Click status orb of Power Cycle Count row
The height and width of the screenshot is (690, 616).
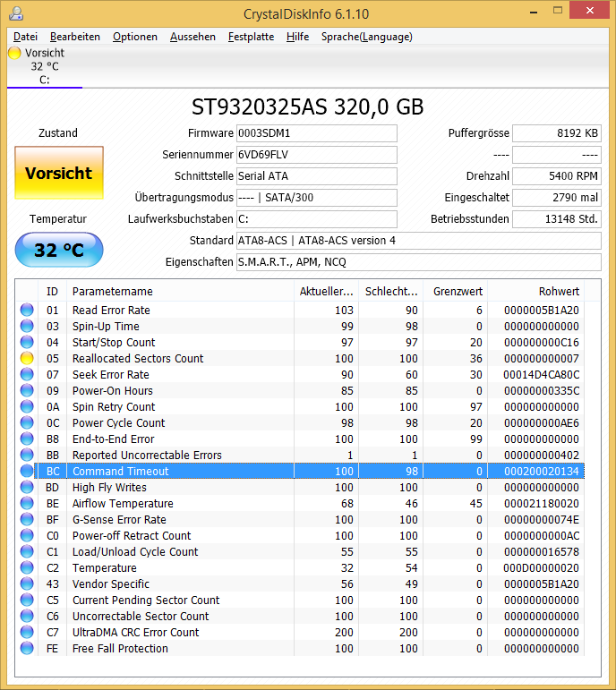tap(27, 422)
